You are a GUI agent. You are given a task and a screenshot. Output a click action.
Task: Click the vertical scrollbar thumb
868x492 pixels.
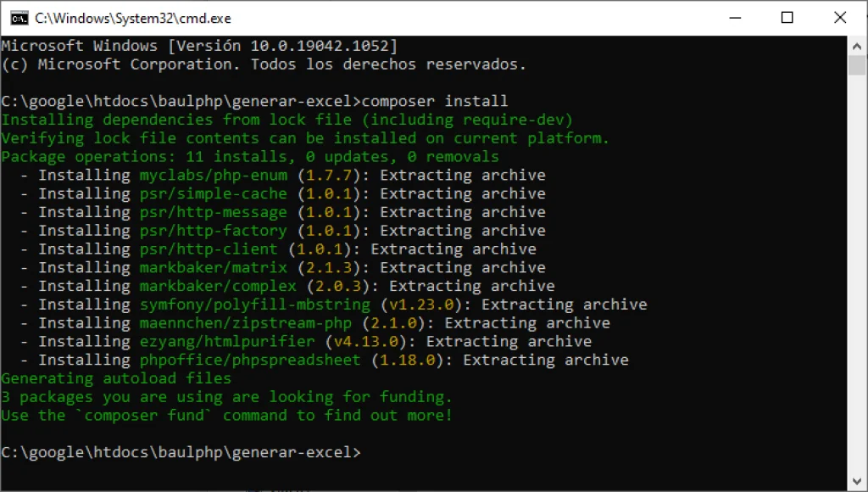tap(857, 65)
